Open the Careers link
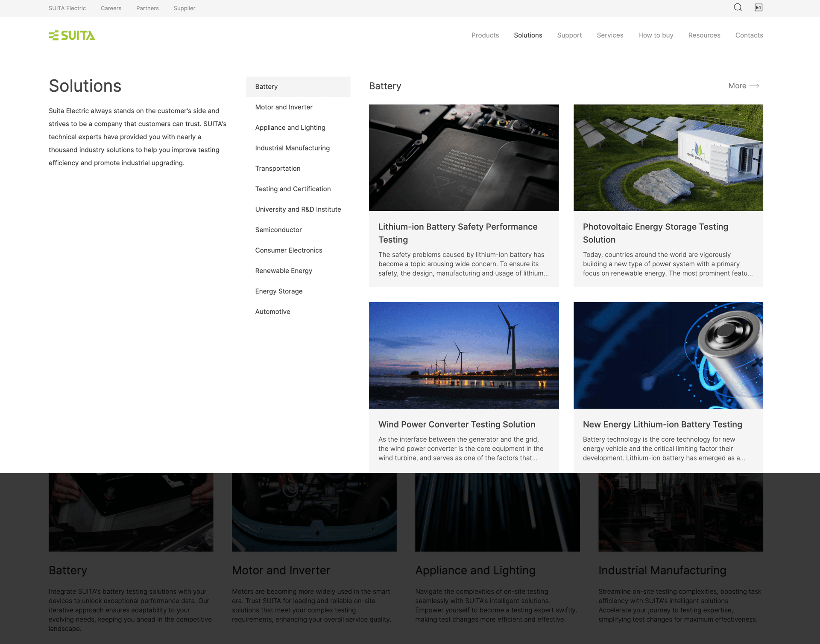 [x=111, y=8]
